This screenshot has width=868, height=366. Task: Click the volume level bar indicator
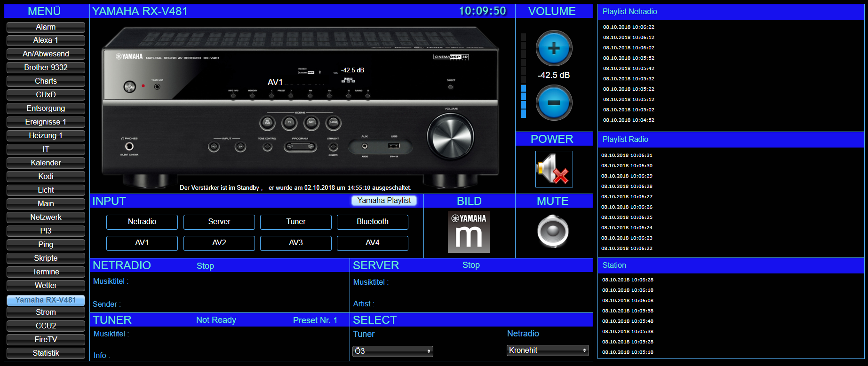coord(524,75)
